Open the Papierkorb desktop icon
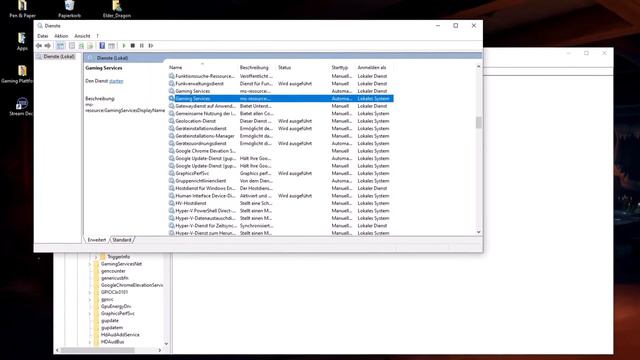This screenshot has height=360, width=640. (69, 9)
